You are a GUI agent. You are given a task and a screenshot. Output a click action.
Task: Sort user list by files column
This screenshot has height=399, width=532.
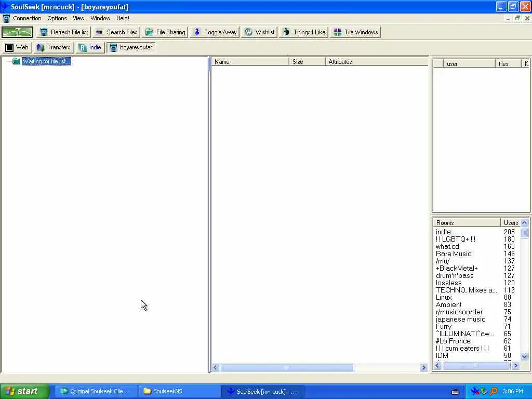pyautogui.click(x=508, y=64)
